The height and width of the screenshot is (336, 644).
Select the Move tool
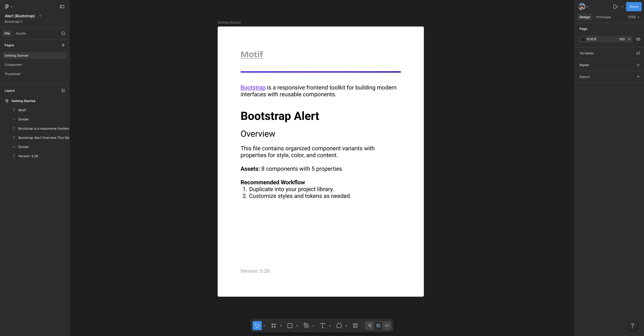point(257,326)
